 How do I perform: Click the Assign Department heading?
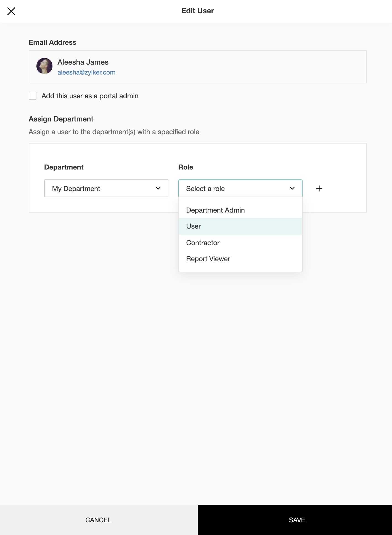click(x=61, y=119)
